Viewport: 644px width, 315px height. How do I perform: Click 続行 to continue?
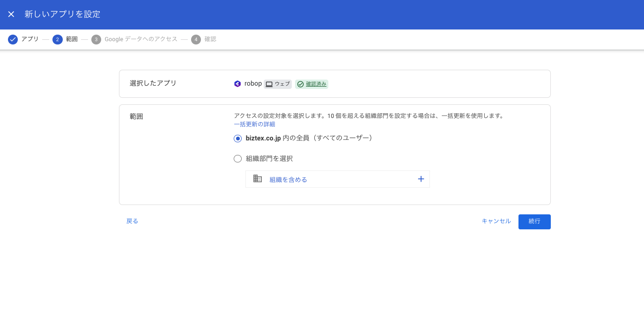coord(534,222)
